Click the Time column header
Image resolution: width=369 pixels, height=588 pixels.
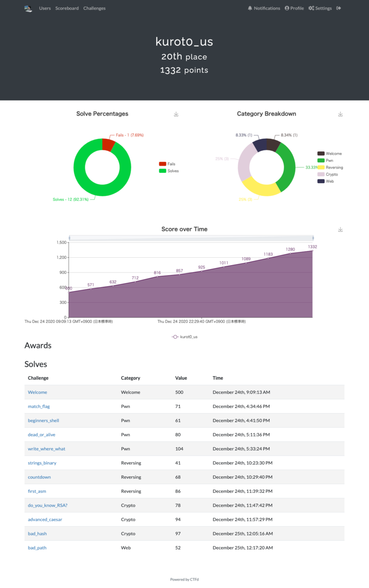click(218, 378)
